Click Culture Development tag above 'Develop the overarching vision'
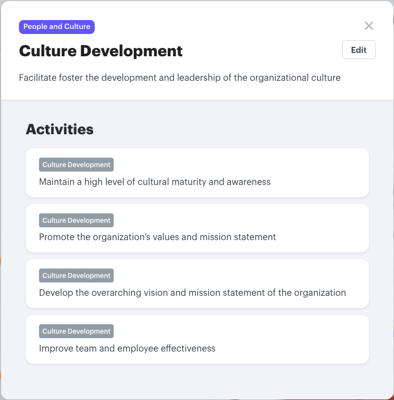Image resolution: width=394 pixels, height=400 pixels. click(76, 276)
